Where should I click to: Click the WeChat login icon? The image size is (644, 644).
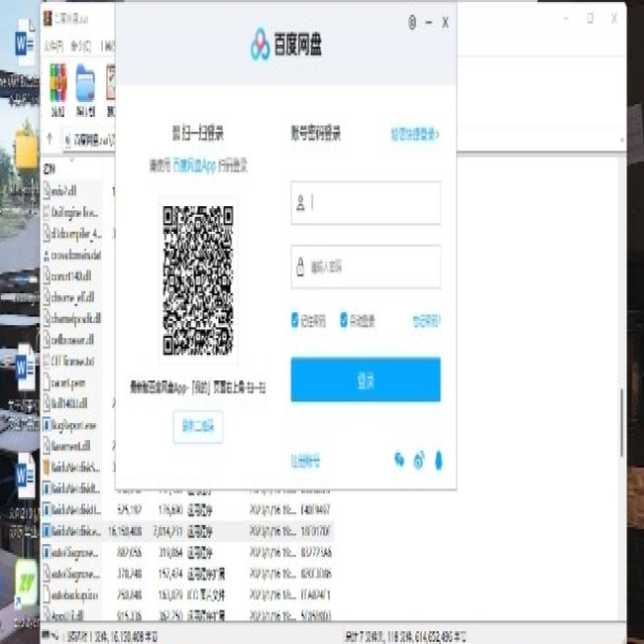(x=399, y=460)
